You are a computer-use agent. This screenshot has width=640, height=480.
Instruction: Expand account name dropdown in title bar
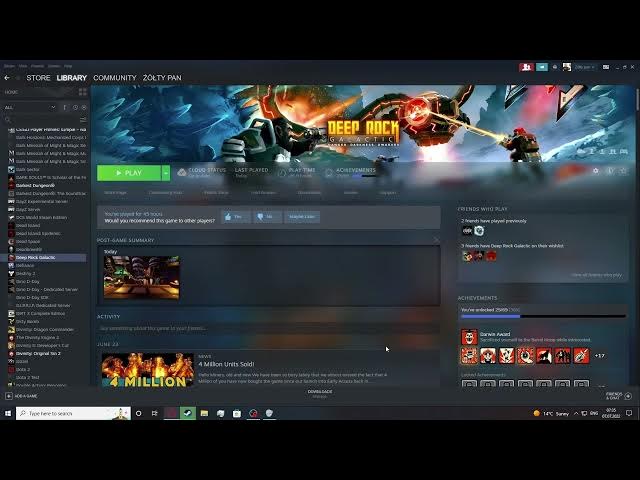pyautogui.click(x=584, y=67)
